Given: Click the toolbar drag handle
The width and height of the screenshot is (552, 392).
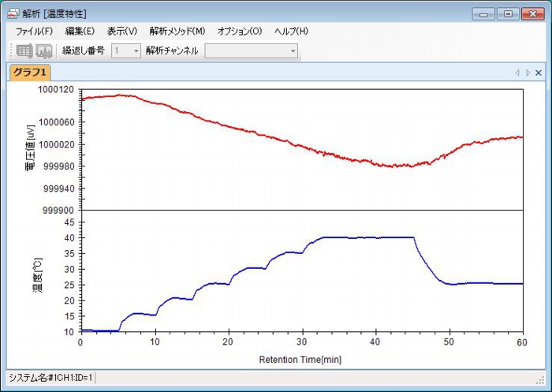Looking at the screenshot, I should click(11, 51).
